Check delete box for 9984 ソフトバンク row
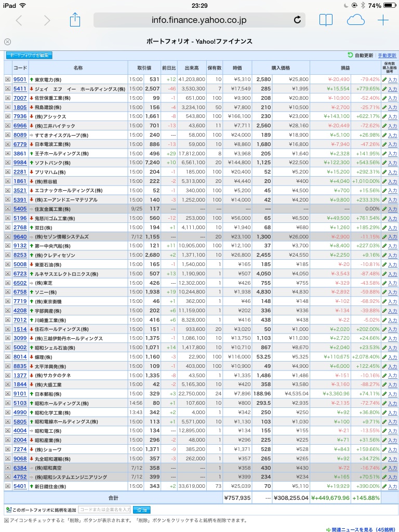The height and width of the screenshot is (532, 399). [8, 163]
